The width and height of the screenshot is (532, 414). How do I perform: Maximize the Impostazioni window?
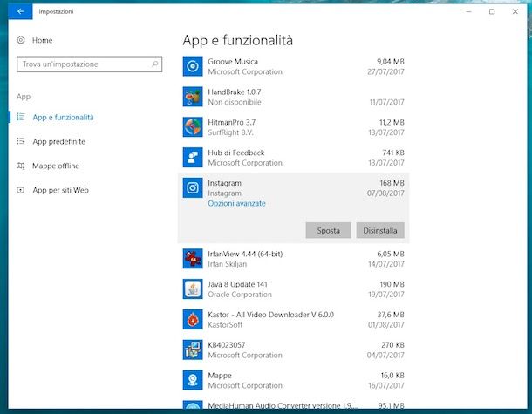click(492, 11)
